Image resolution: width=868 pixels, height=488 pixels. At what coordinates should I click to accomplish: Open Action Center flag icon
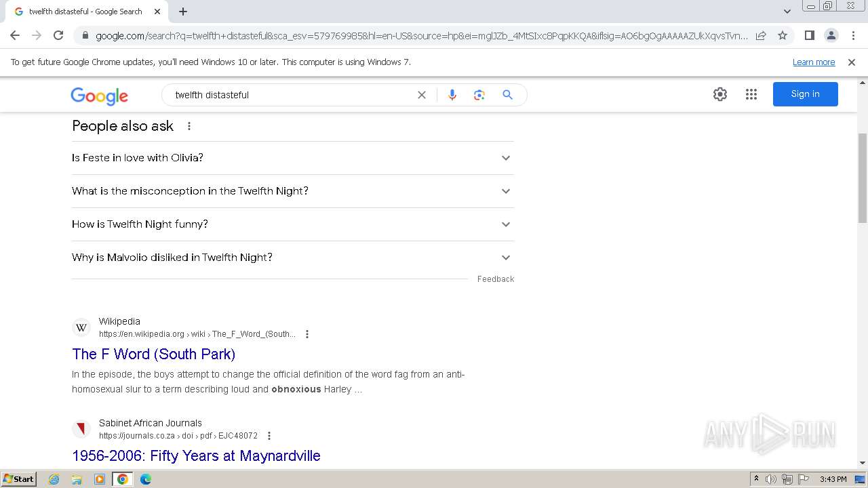pyautogui.click(x=803, y=479)
